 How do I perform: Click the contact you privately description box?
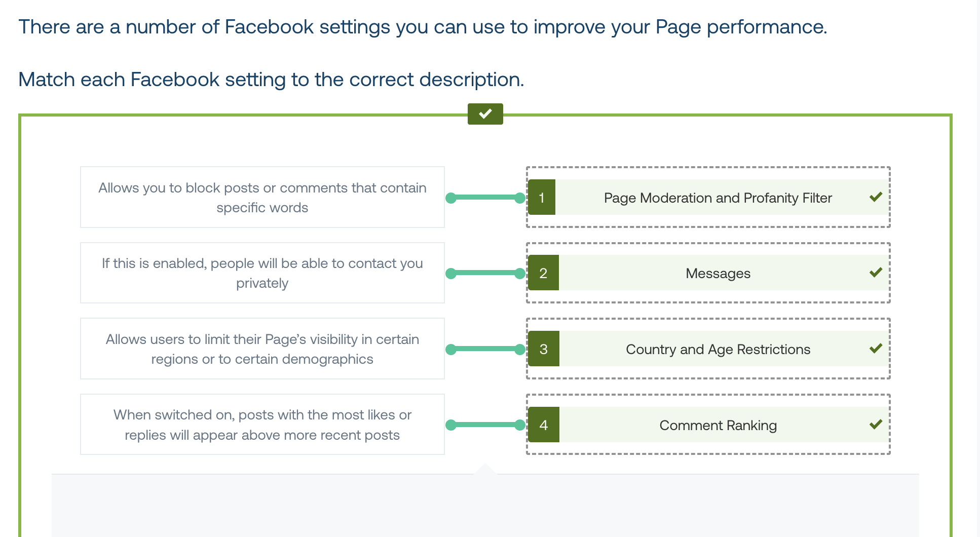(x=262, y=273)
